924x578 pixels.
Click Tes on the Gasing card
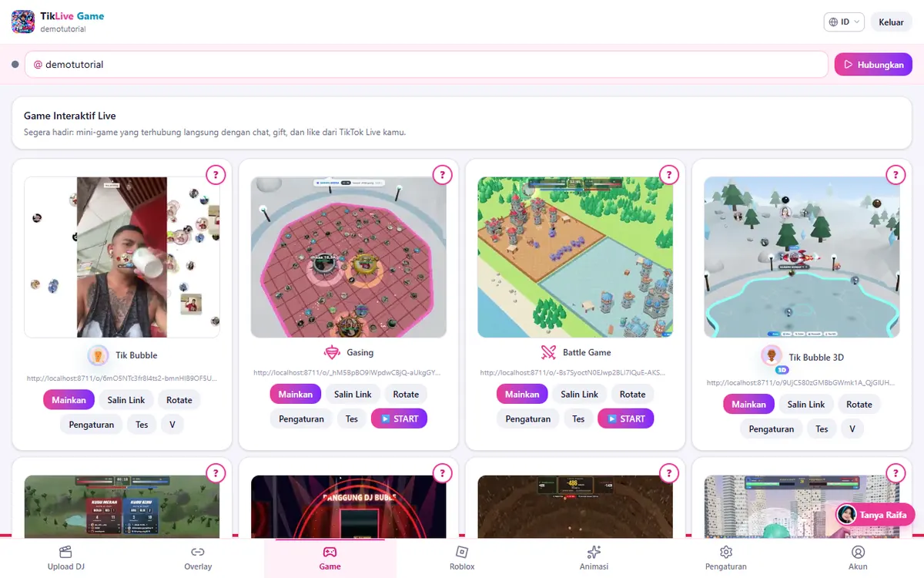click(352, 418)
